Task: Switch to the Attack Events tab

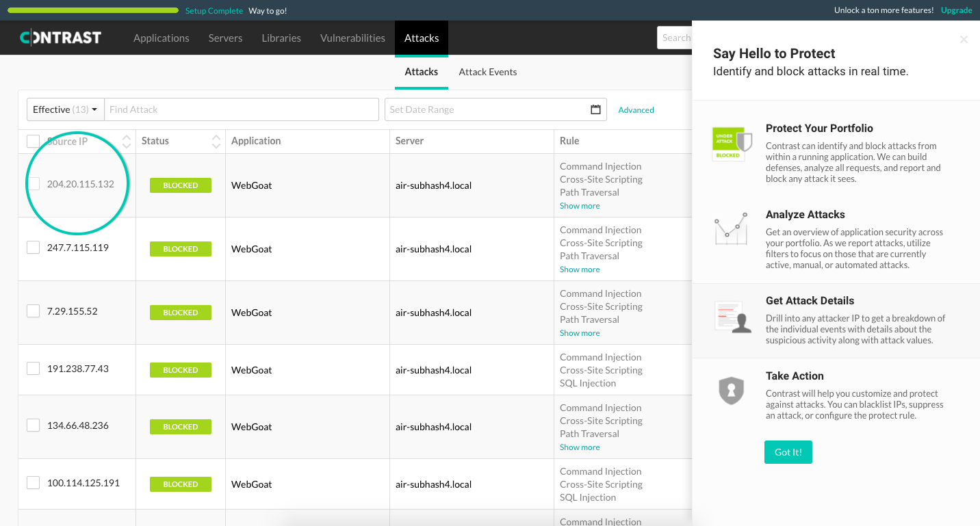Action: tap(487, 72)
